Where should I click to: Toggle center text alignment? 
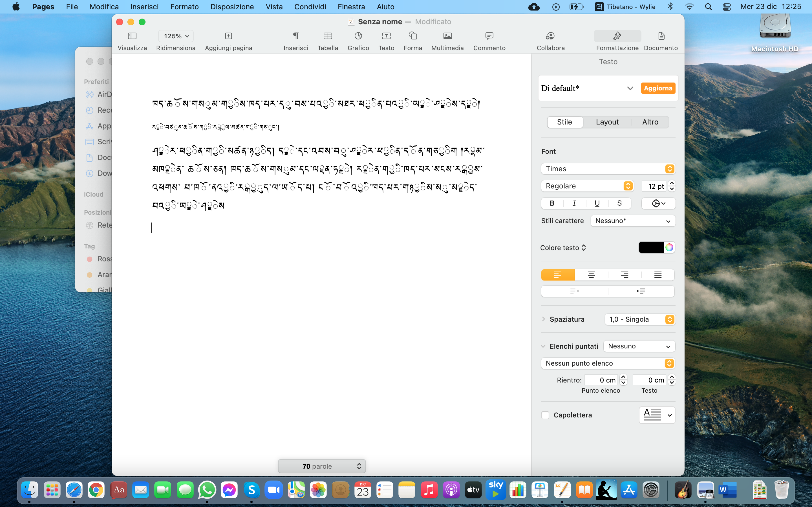pos(591,275)
